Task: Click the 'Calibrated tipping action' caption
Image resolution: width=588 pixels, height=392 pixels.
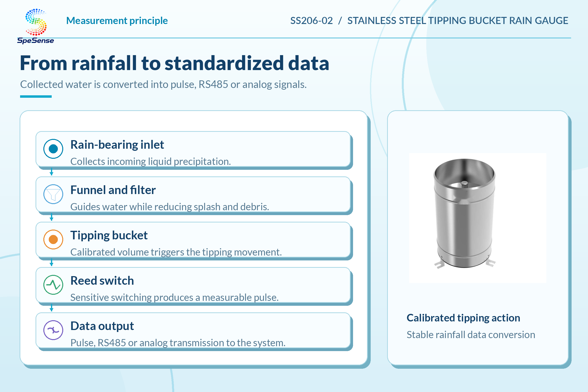Action: (x=463, y=318)
